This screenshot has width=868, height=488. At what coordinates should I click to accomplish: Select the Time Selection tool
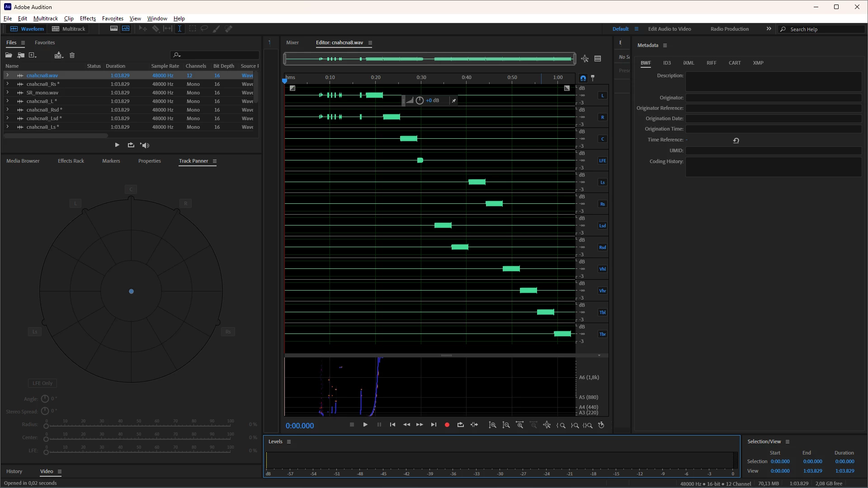179,28
